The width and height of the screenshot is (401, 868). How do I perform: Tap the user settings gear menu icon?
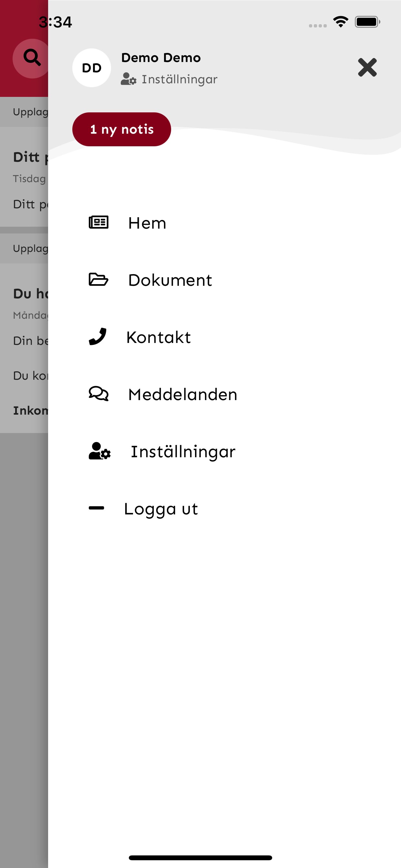pos(99,451)
